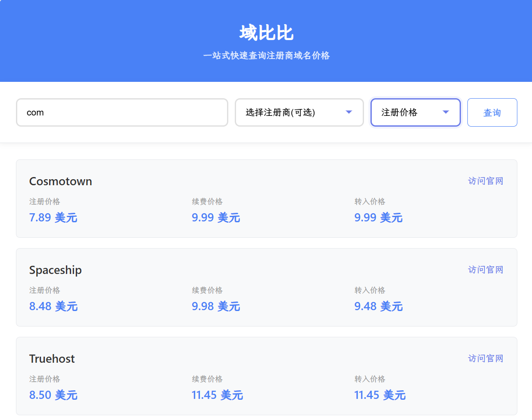Viewport: 532px width, 420px height.
Task: Click the 注册价格 label in Cosmotown card
Action: coord(45,202)
